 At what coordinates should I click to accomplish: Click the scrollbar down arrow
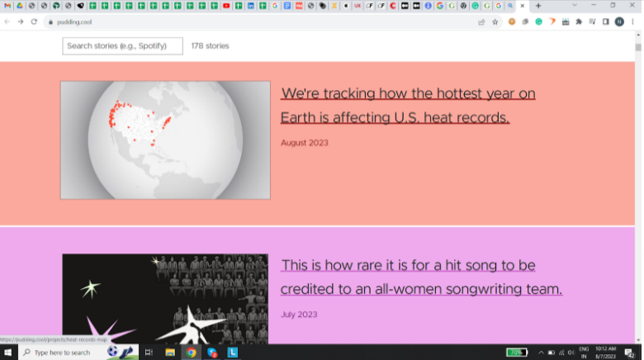pyautogui.click(x=638, y=340)
